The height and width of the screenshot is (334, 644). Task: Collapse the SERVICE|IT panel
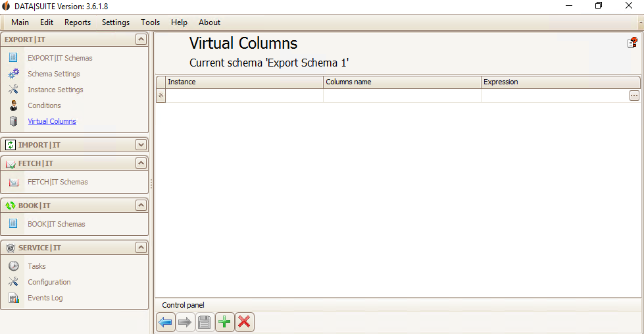pos(141,248)
